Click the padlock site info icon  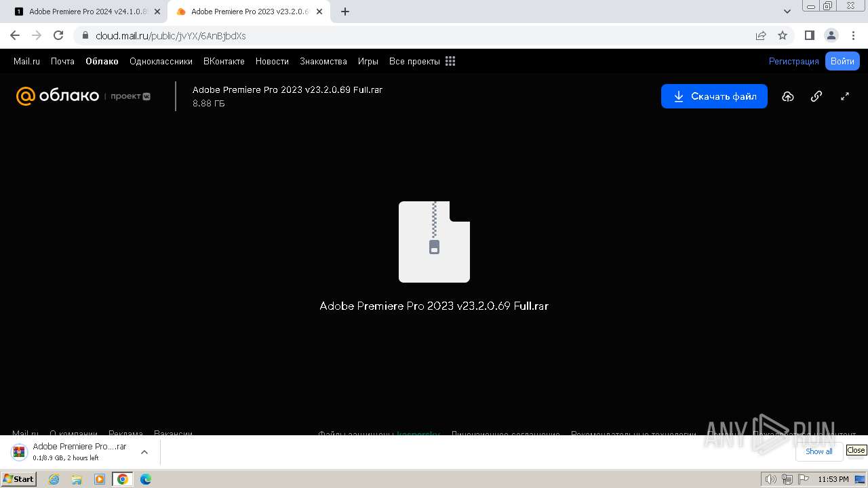point(85,35)
